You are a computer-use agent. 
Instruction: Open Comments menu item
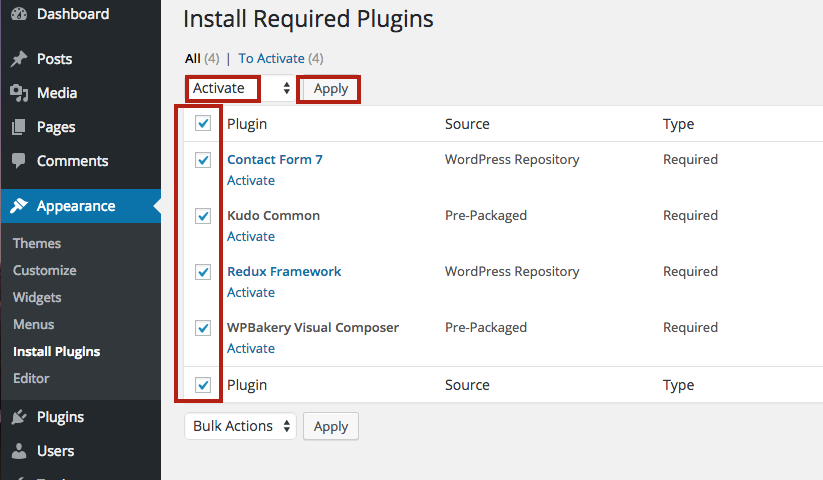pos(72,161)
